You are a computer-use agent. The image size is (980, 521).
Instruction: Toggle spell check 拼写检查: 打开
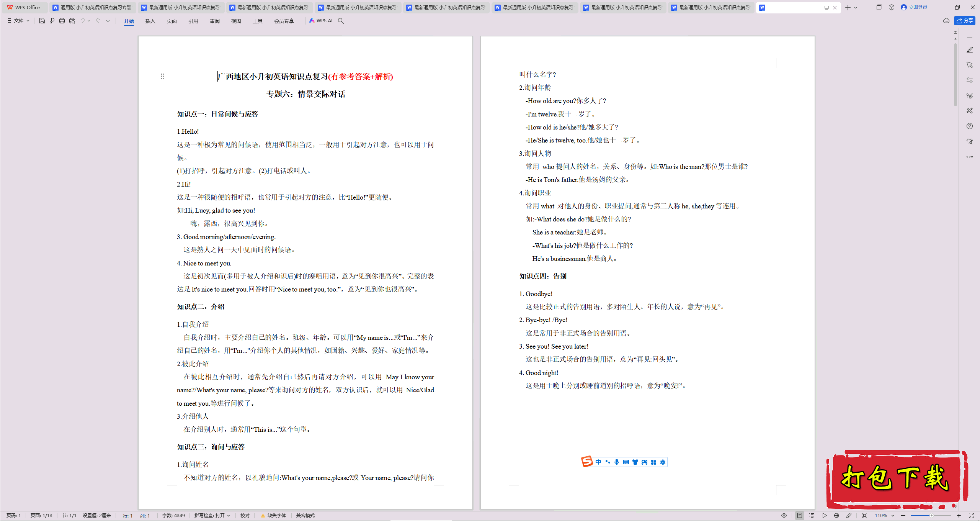212,516
